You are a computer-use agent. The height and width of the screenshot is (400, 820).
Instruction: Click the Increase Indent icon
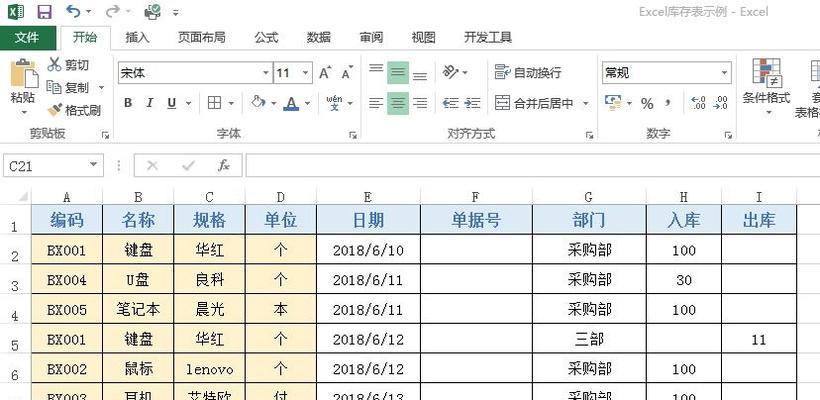(472, 103)
